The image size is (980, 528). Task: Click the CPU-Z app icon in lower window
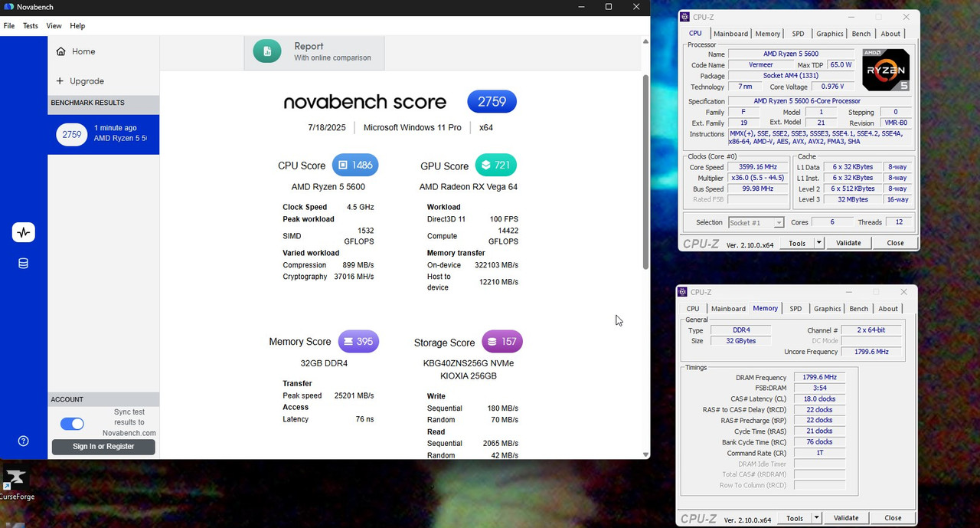(x=684, y=292)
